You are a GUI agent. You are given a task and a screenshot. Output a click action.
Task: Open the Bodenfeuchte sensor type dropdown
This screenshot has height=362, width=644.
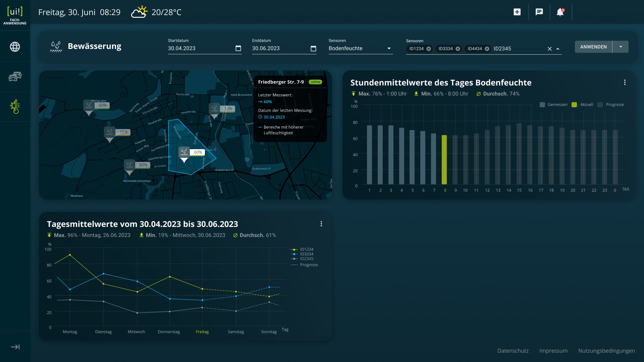389,48
